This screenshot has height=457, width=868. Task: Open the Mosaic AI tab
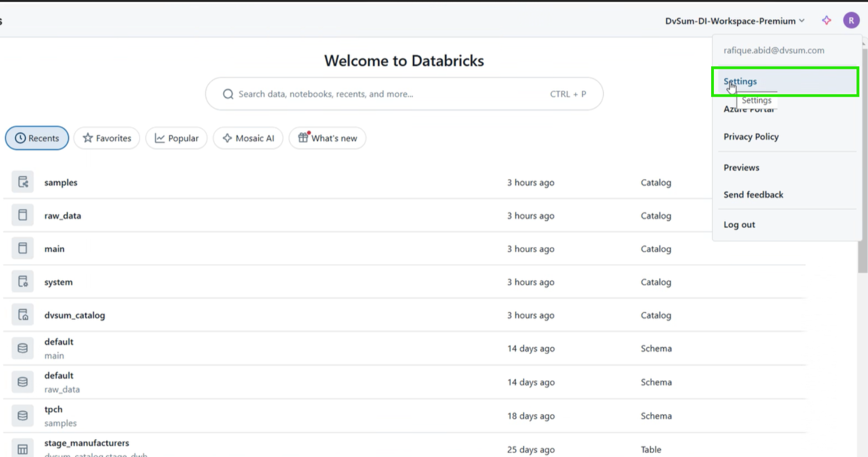[x=248, y=138]
